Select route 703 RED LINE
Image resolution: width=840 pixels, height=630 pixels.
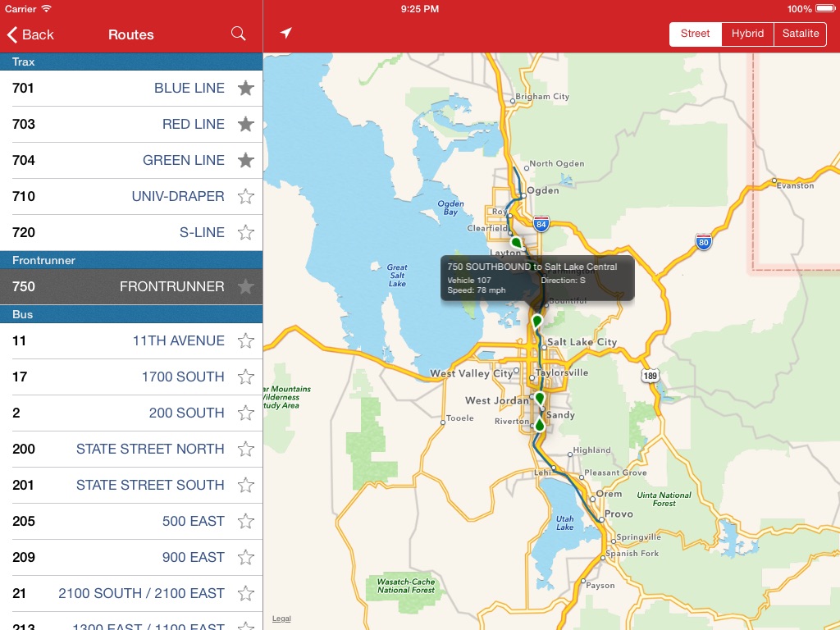point(131,125)
